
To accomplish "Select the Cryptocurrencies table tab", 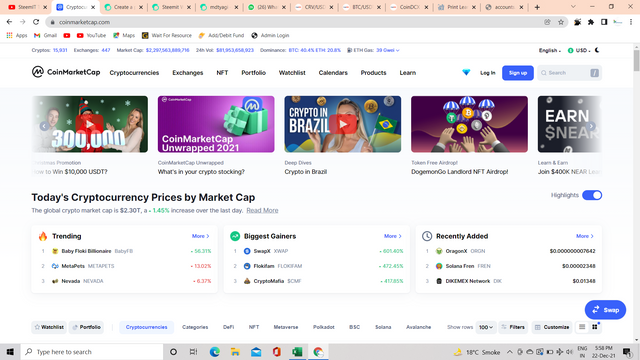I will click(x=147, y=327).
